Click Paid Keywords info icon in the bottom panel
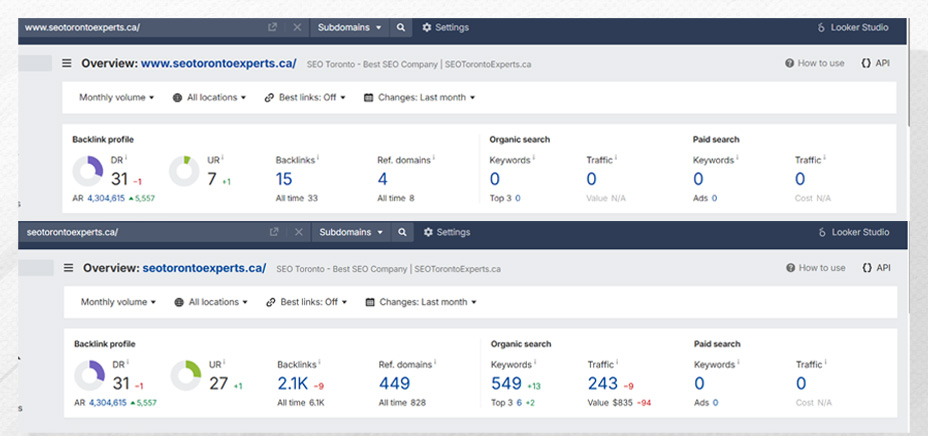Image resolution: width=928 pixels, height=436 pixels. pos(738,363)
